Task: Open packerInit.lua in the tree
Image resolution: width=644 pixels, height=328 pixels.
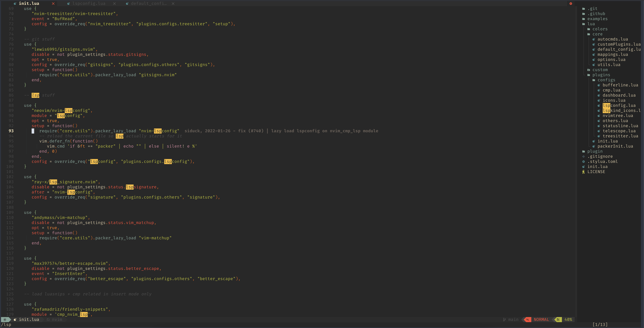Action: coord(615,146)
